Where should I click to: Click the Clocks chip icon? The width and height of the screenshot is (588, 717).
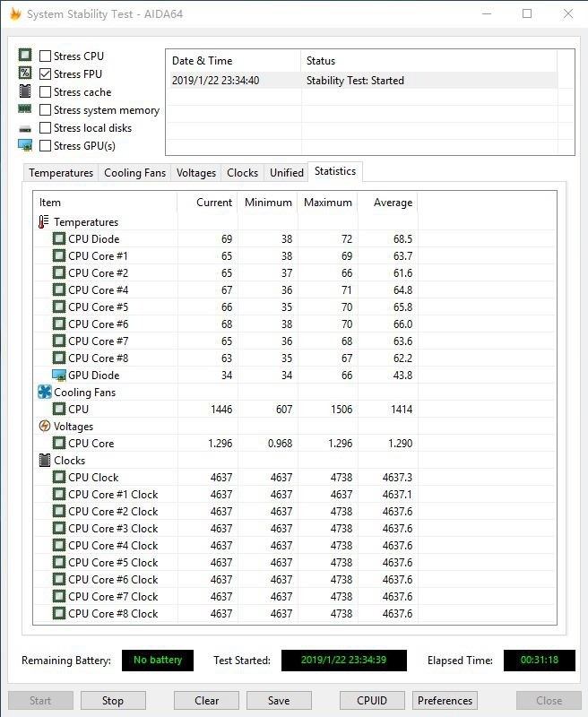[x=44, y=460]
